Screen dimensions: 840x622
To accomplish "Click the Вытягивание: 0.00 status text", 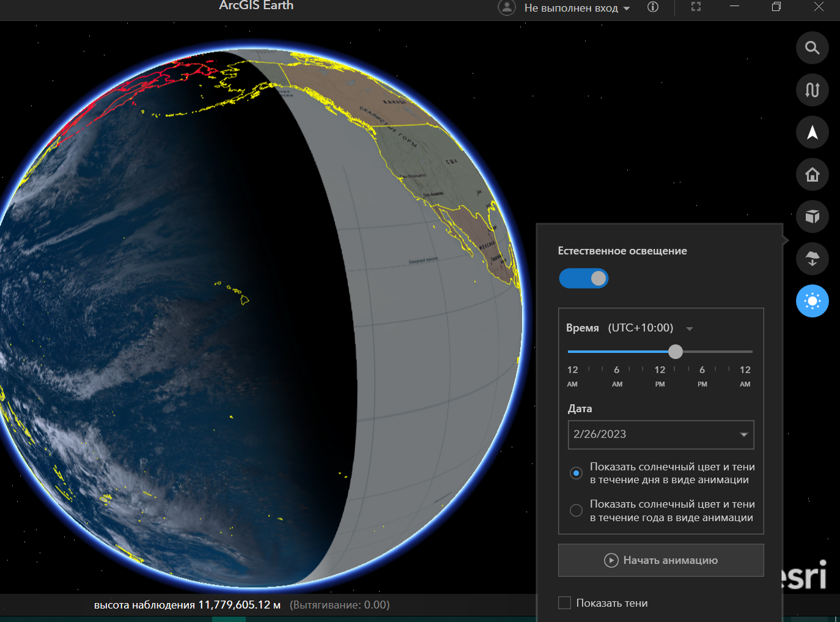I will [339, 605].
